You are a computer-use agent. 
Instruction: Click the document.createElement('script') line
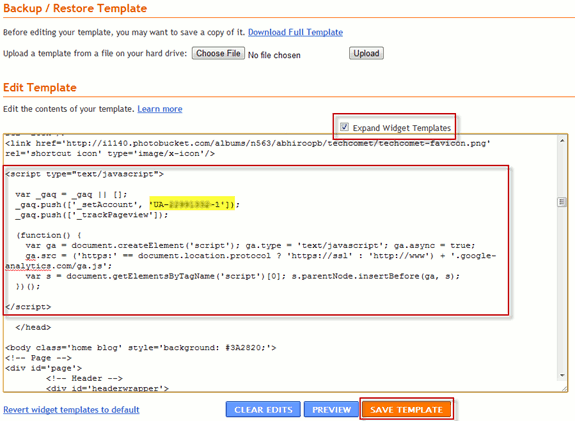250,245
